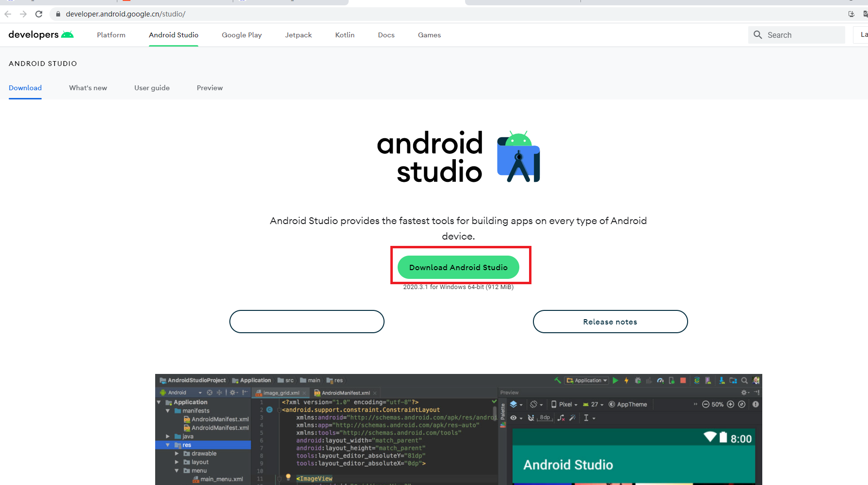868x485 pixels.
Task: Open the developers logo home link
Action: (x=41, y=34)
